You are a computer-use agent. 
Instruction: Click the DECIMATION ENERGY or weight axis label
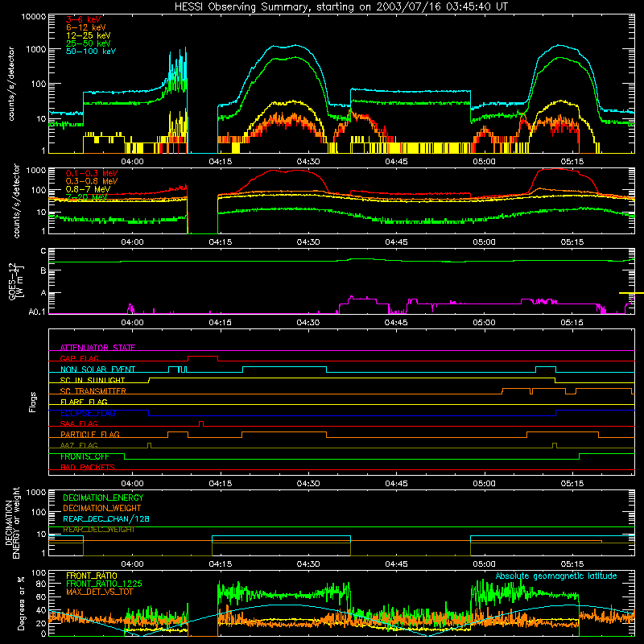tap(12, 522)
